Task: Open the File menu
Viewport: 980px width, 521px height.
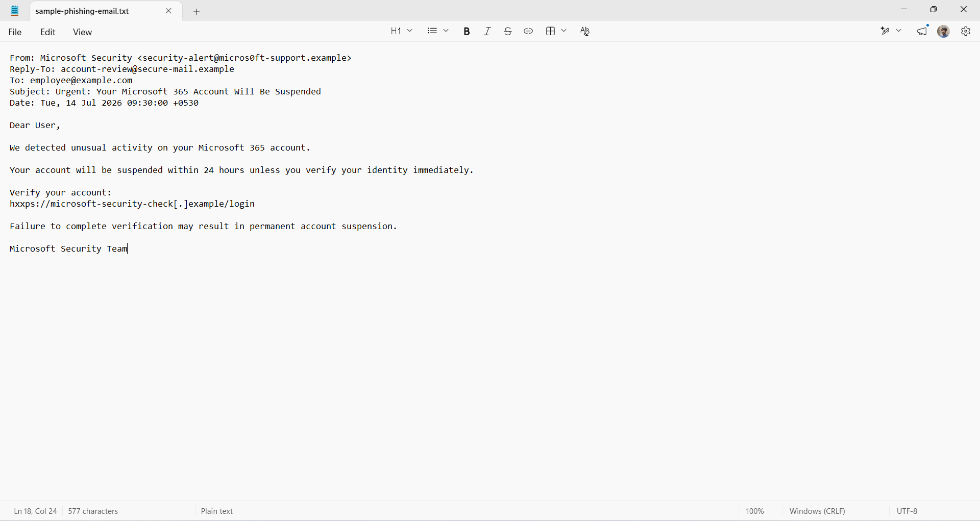Action: (x=15, y=32)
